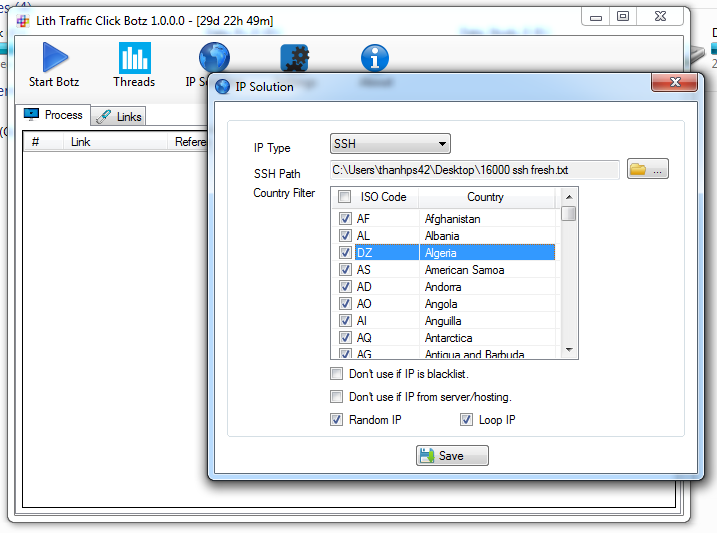Open the IP Type SSH dropdown
This screenshot has height=533, width=717.
click(x=390, y=144)
